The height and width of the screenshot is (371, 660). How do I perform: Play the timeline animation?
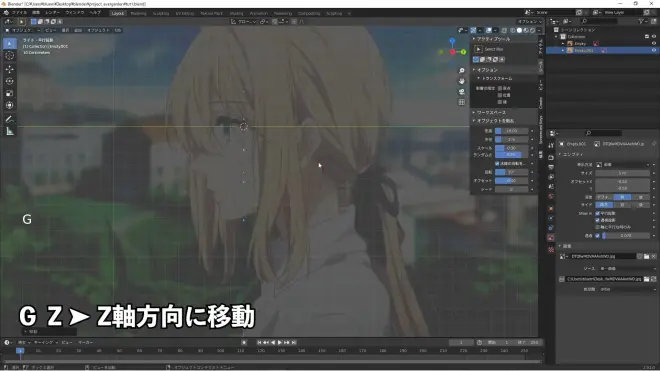point(280,342)
